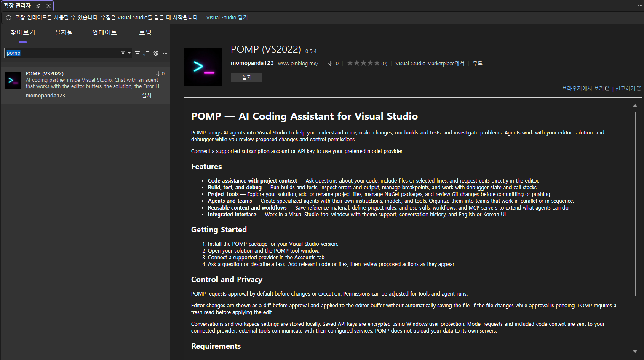Click the five-star rating in details
Image resolution: width=644 pixels, height=360 pixels.
point(363,63)
